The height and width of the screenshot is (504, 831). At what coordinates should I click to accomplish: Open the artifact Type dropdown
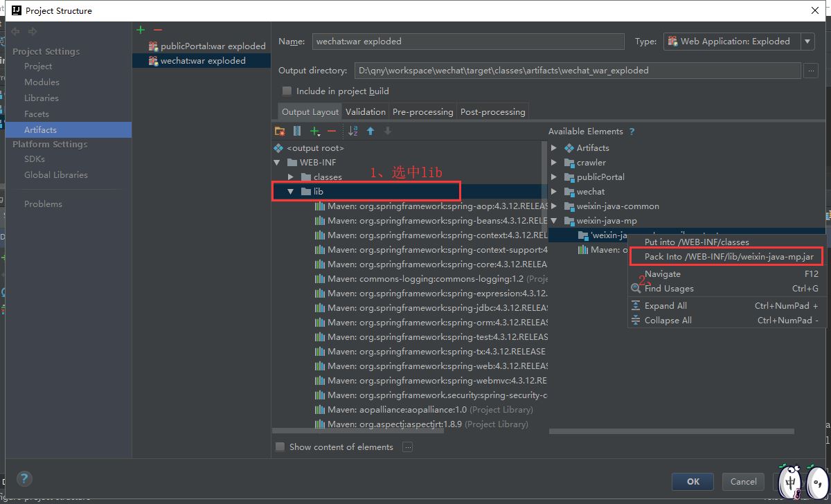point(807,42)
